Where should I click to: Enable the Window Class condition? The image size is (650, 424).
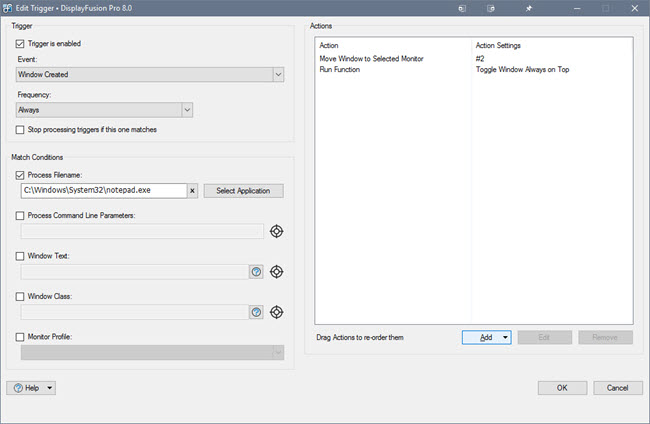[x=19, y=296]
